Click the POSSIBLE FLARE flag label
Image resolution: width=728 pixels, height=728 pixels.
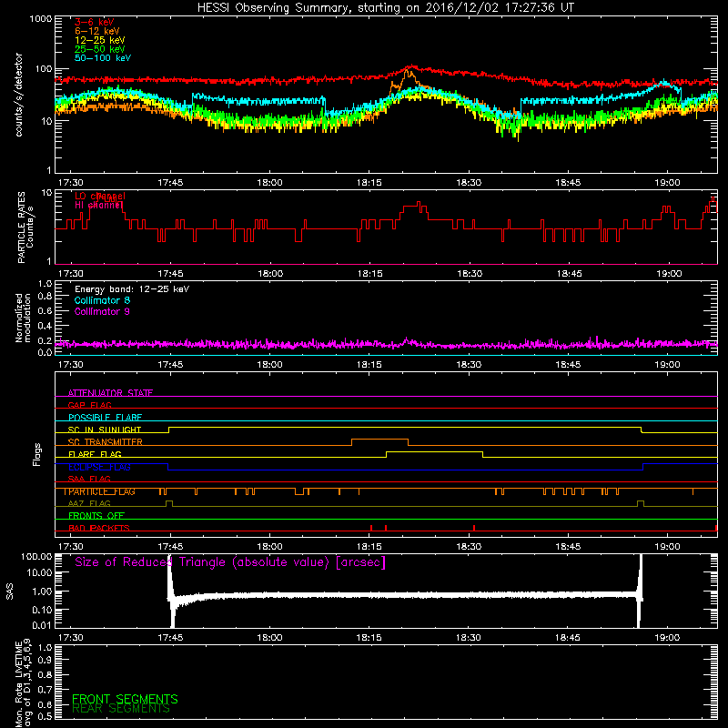[x=105, y=418]
